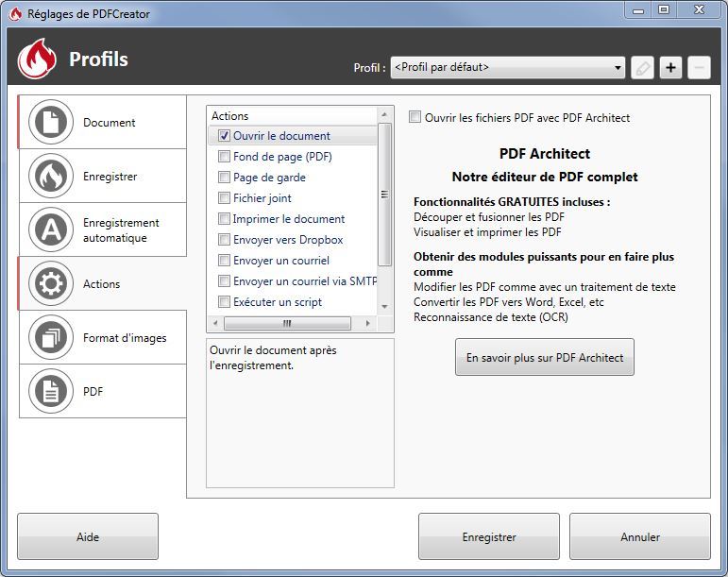This screenshot has height=577, width=728.
Task: Click the Aide help button
Action: tap(88, 536)
